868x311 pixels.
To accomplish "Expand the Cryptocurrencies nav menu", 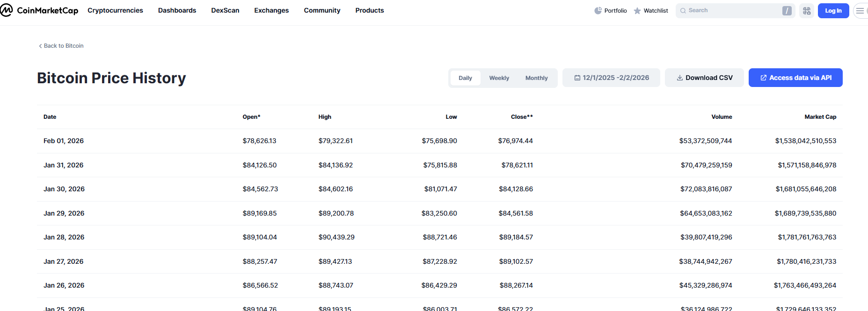I will coord(115,10).
